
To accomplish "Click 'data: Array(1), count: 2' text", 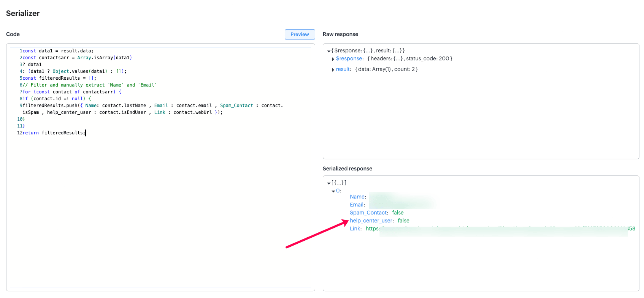I will [x=386, y=69].
